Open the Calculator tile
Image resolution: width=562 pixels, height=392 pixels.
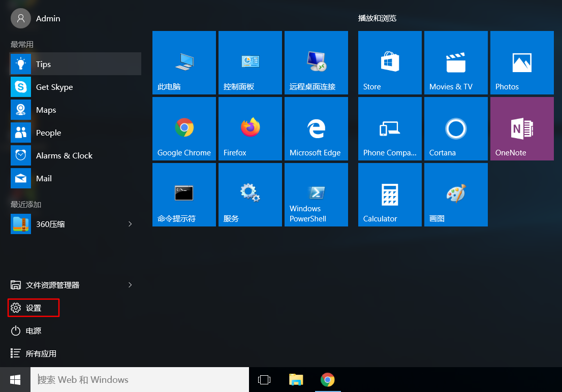390,194
